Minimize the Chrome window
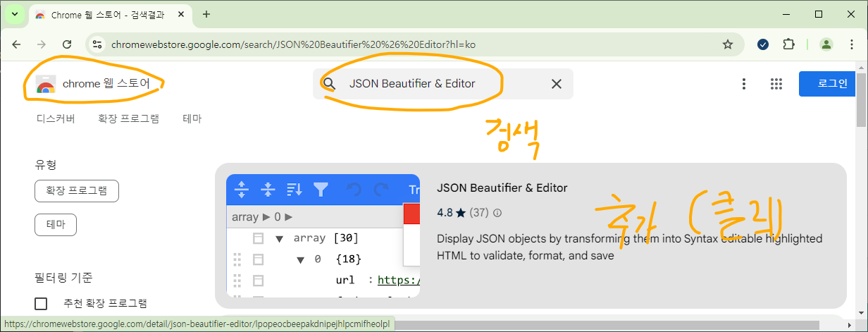The width and height of the screenshot is (868, 332). click(x=786, y=14)
